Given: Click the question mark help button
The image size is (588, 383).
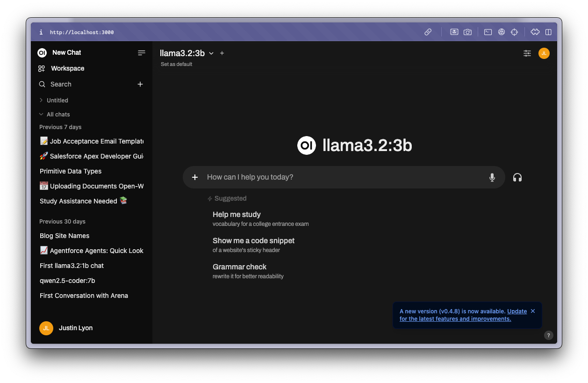Looking at the screenshot, I should click(549, 335).
